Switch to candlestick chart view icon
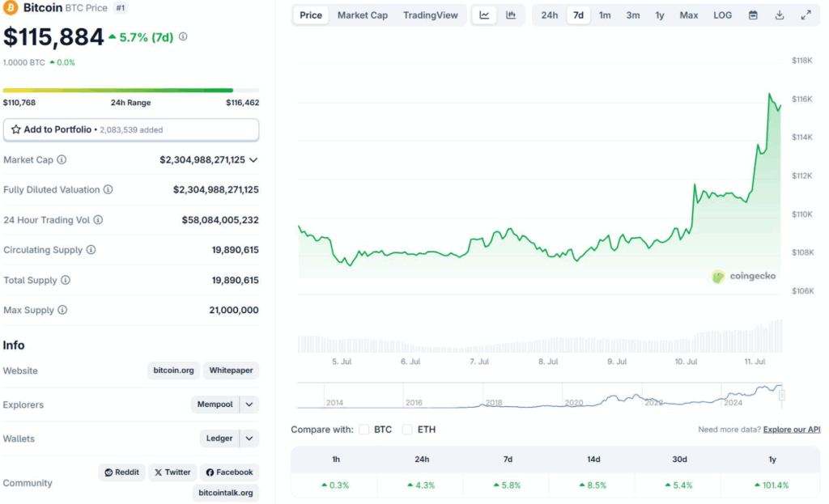This screenshot has height=504, width=829. (x=511, y=15)
